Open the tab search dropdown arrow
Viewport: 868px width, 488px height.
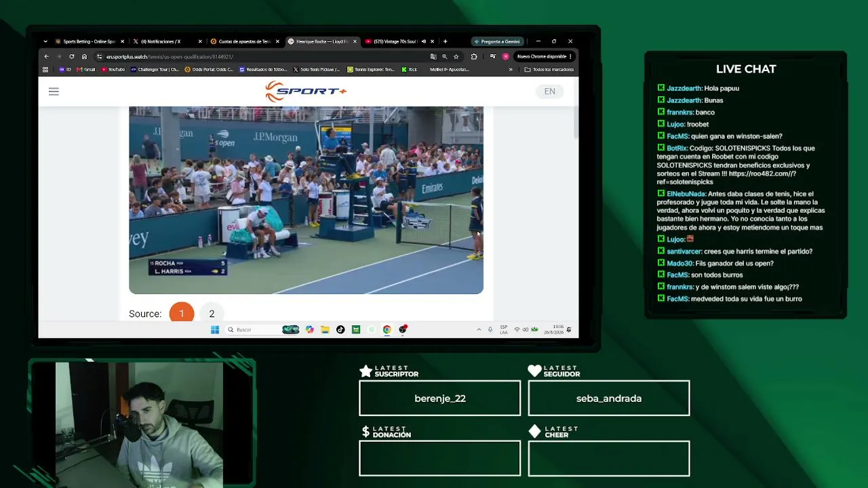pos(45,41)
